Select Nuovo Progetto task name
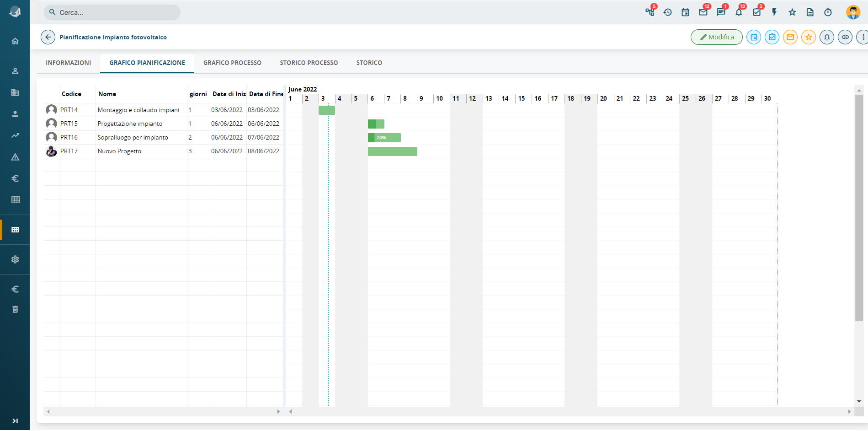 [119, 151]
